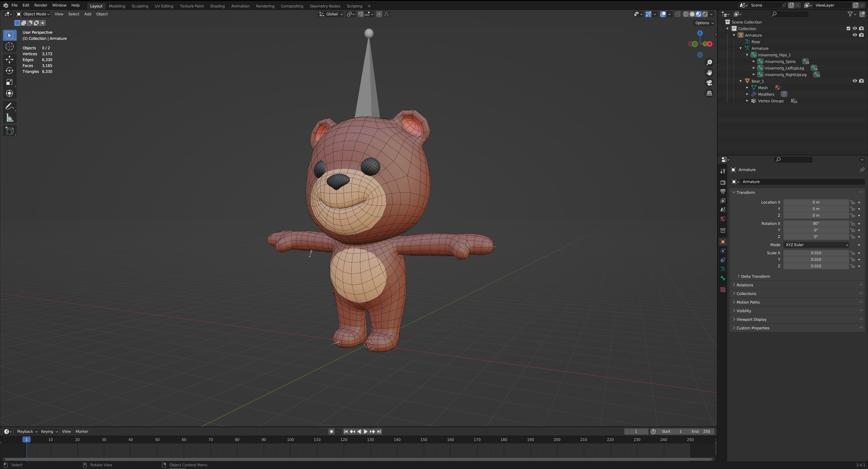Select the Measure tool
868x469 pixels.
pyautogui.click(x=9, y=118)
